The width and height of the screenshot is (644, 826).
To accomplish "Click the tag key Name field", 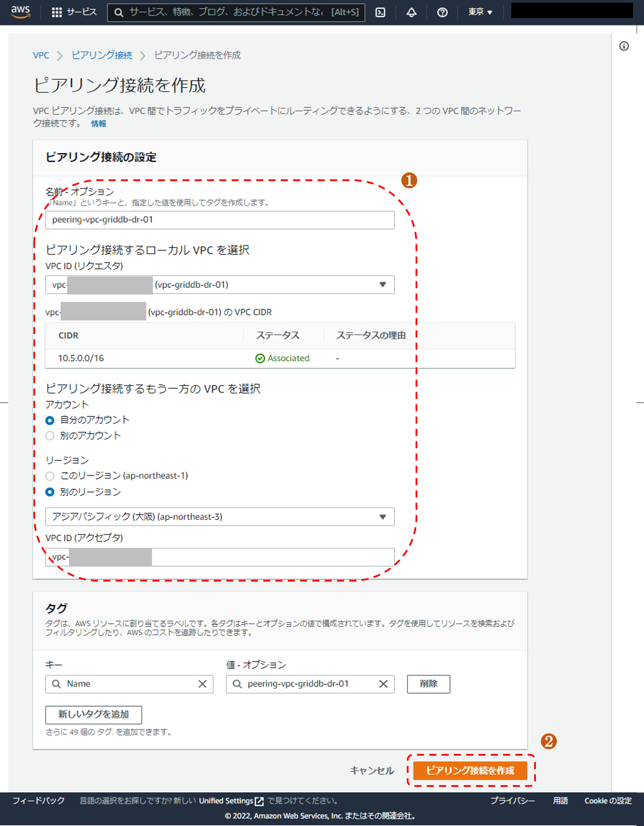I will pos(129,684).
